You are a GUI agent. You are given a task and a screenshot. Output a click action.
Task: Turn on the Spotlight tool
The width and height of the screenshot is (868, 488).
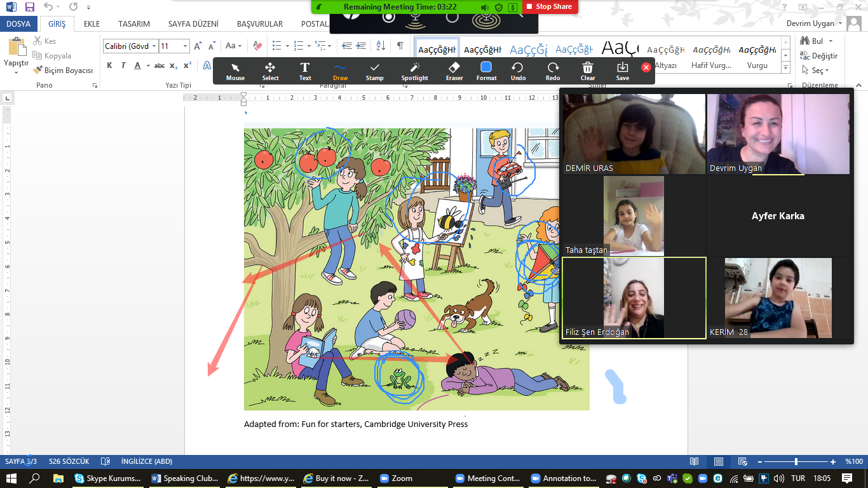point(415,71)
